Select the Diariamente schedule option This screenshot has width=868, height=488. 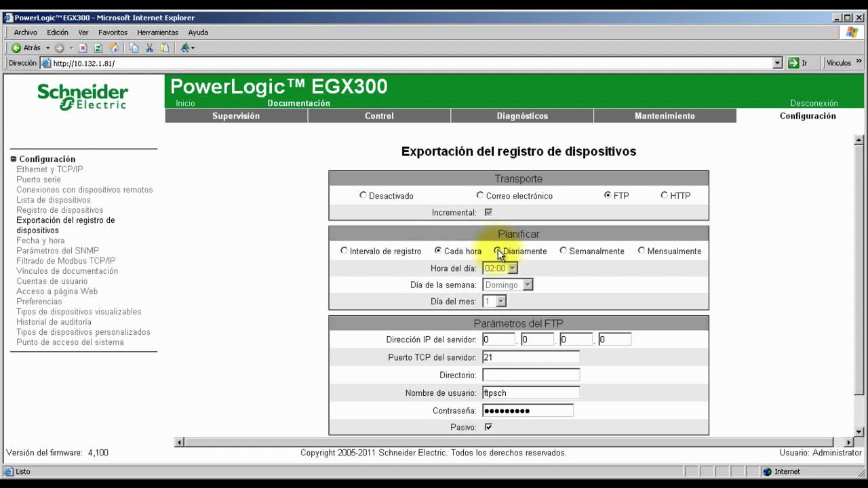(498, 251)
